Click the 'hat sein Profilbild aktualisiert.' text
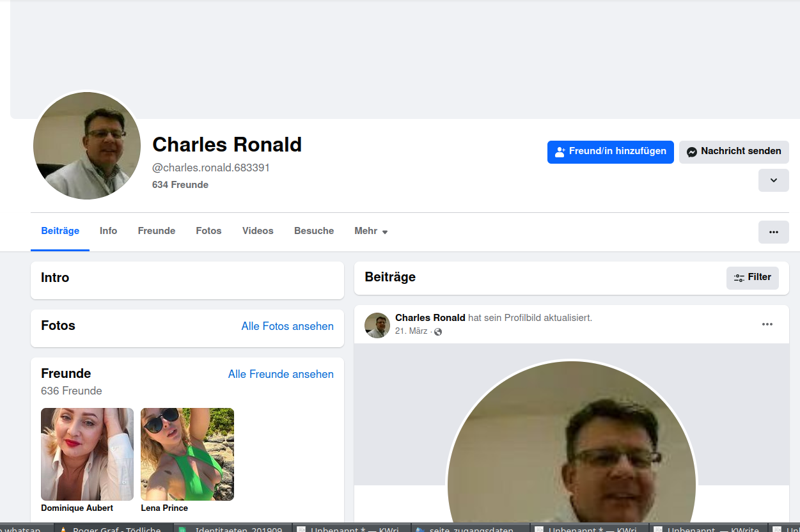This screenshot has width=800, height=532. tap(530, 318)
